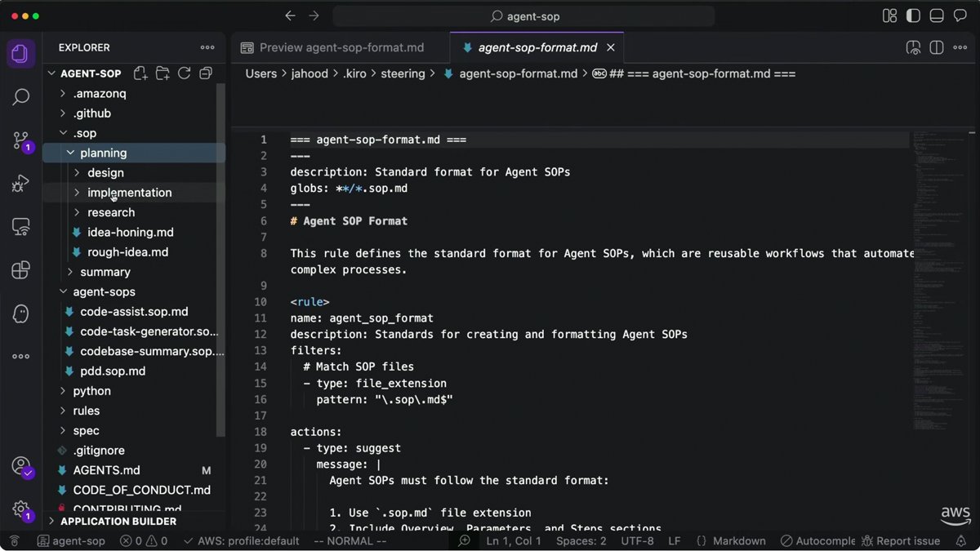Open Remote Explorer view icon

coord(21,227)
